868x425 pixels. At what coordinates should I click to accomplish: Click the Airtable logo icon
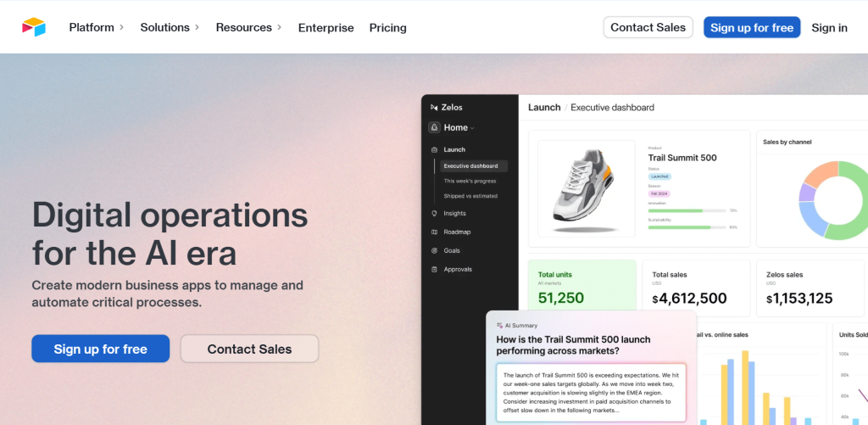point(34,27)
